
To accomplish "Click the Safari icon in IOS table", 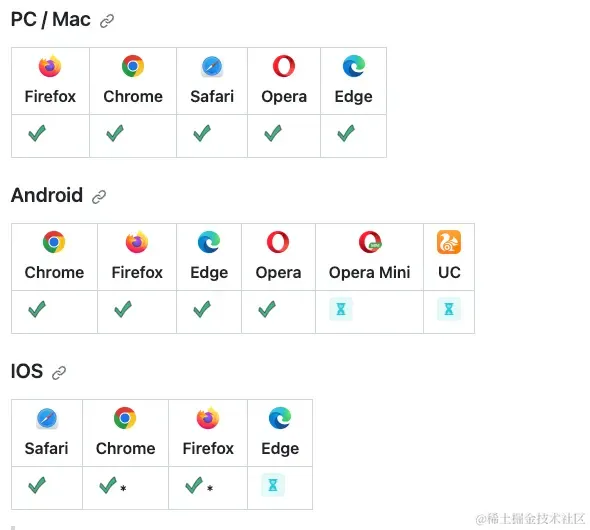I will 47,418.
